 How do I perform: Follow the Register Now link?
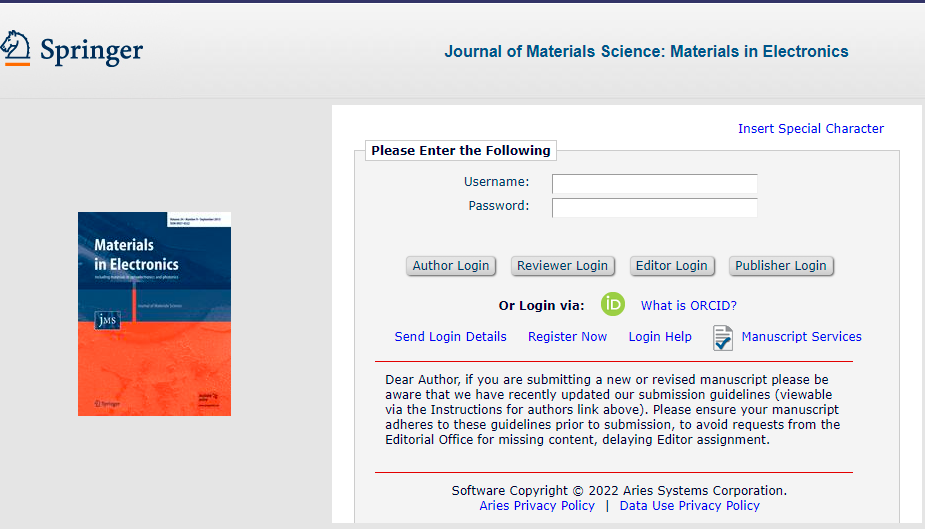pyautogui.click(x=567, y=337)
